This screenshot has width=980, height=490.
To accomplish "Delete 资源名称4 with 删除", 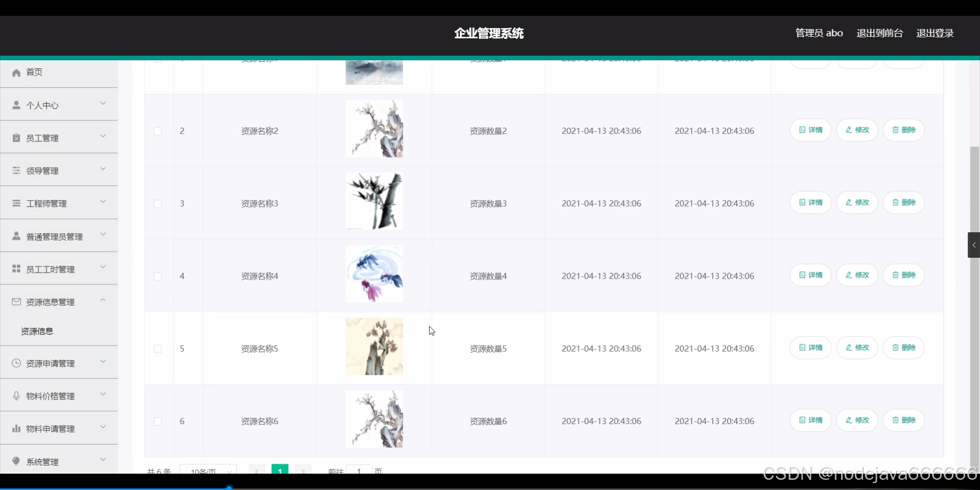I will (903, 275).
